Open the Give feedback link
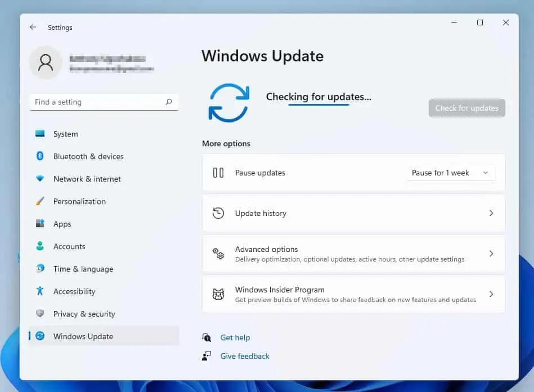This screenshot has width=534, height=392. 245,356
